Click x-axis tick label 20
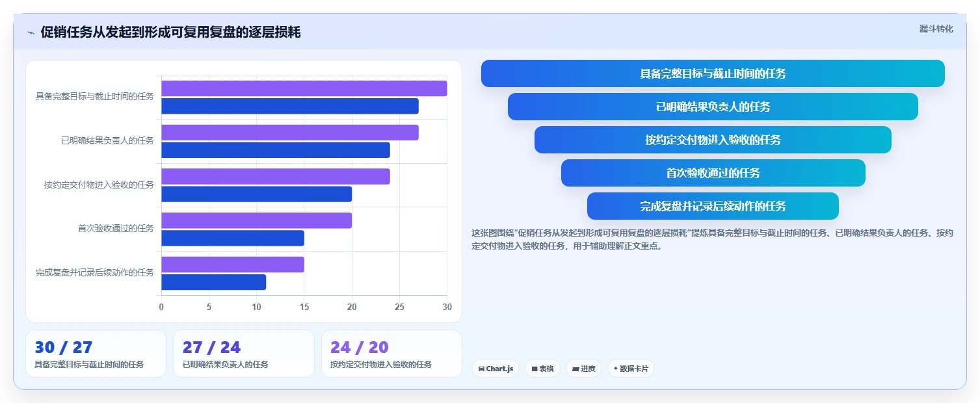The image size is (980, 403). tap(352, 307)
